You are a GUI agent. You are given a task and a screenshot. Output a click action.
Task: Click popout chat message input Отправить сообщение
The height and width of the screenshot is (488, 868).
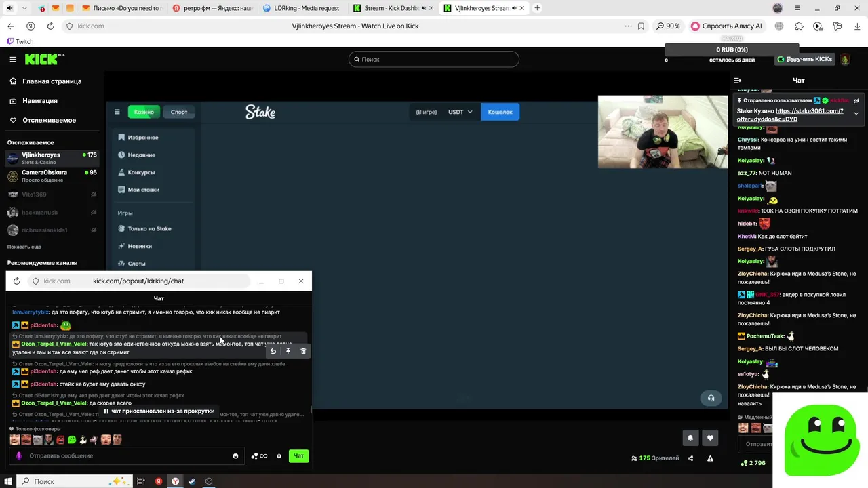(126, 456)
